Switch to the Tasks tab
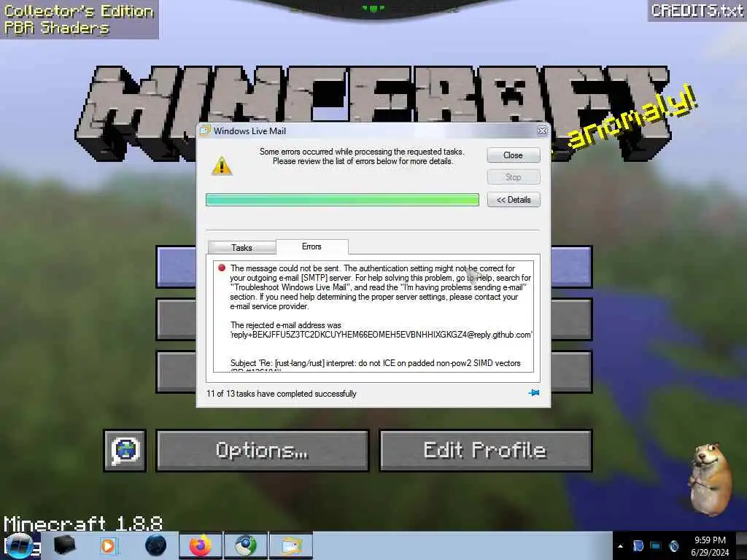 point(241,248)
